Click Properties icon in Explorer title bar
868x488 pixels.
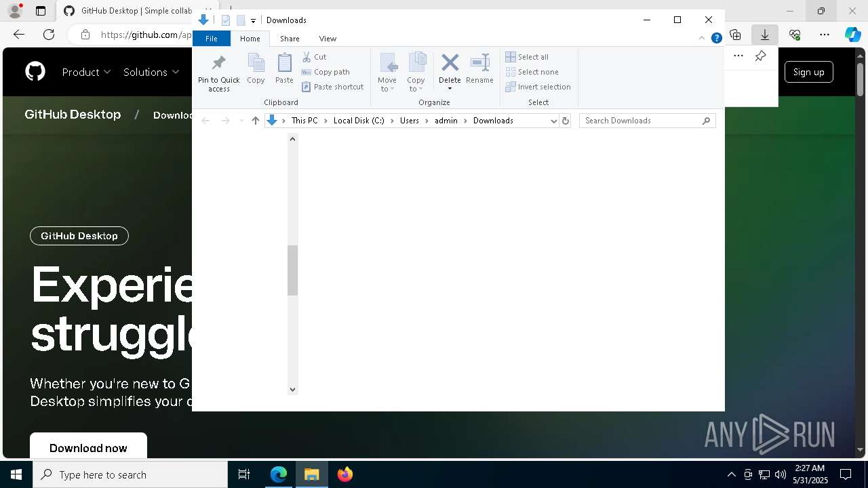226,20
